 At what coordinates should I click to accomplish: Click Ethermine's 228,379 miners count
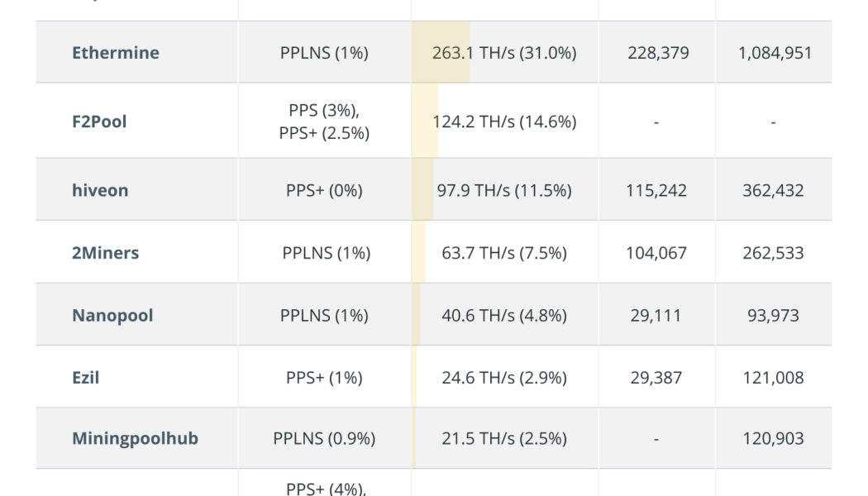click(x=656, y=53)
